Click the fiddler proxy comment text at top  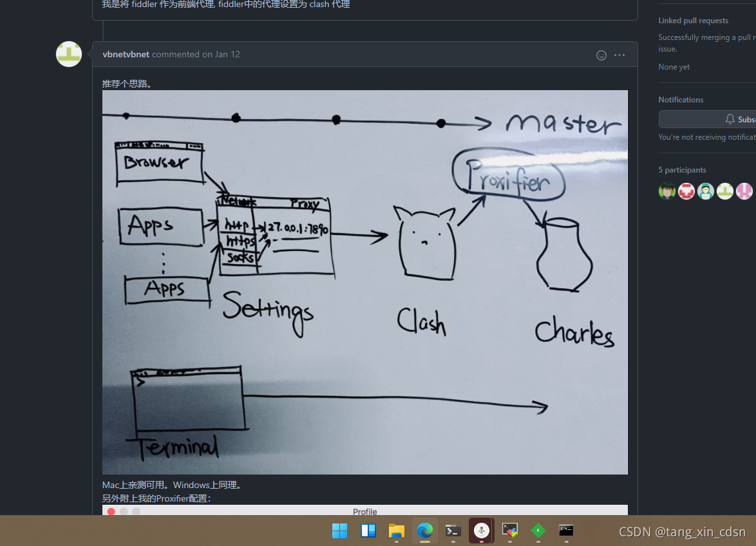coord(226,5)
